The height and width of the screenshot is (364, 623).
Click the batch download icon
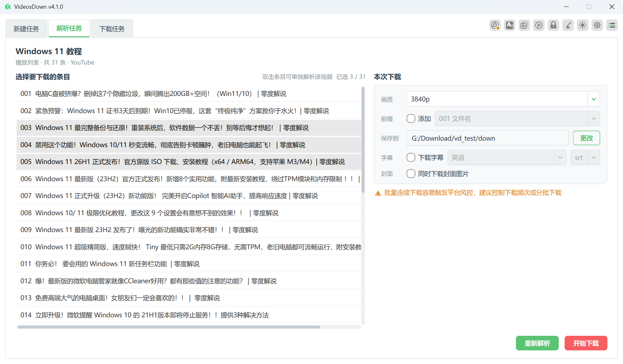[x=524, y=25]
